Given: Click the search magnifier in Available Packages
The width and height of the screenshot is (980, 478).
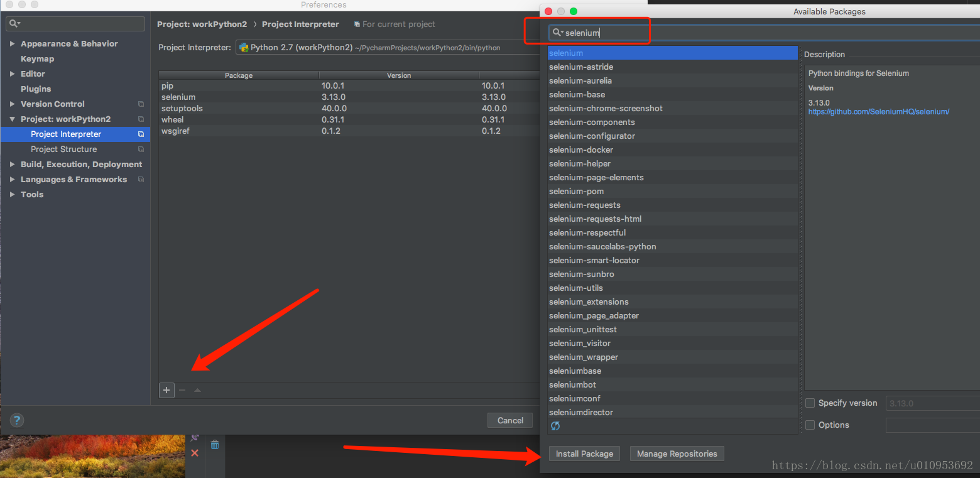Looking at the screenshot, I should coord(557,33).
